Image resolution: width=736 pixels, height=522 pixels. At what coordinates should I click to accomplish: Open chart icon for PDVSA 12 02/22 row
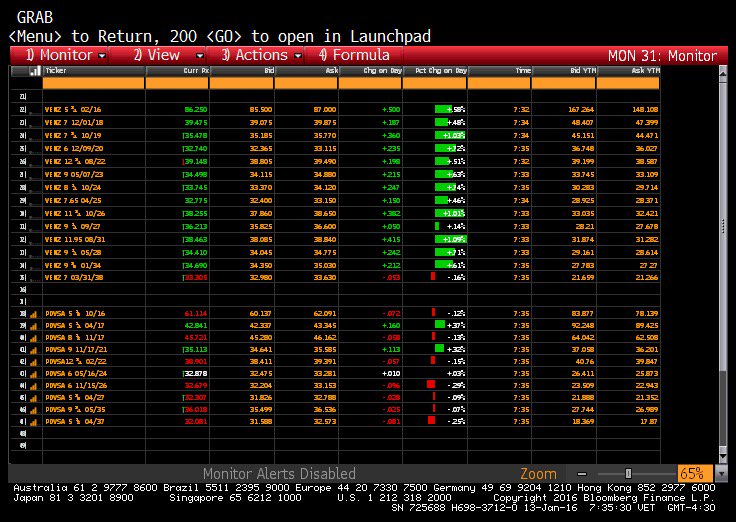coord(33,362)
